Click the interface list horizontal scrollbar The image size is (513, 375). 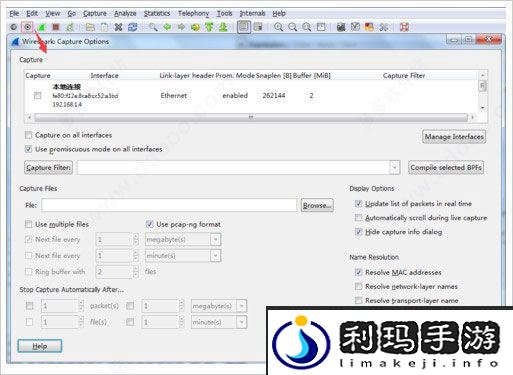pyautogui.click(x=251, y=117)
